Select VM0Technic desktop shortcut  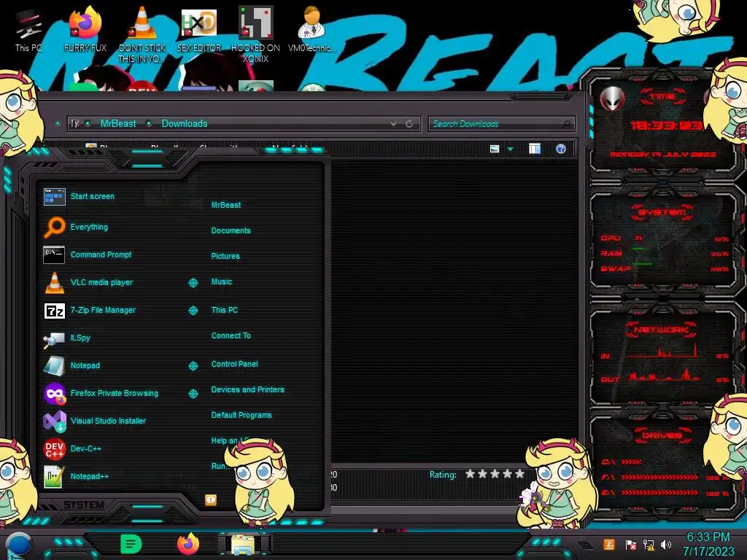click(x=311, y=29)
